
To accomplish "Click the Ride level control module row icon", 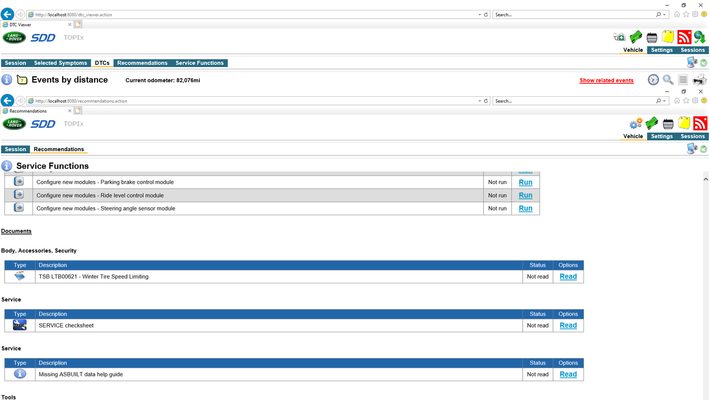I will click(x=19, y=194).
